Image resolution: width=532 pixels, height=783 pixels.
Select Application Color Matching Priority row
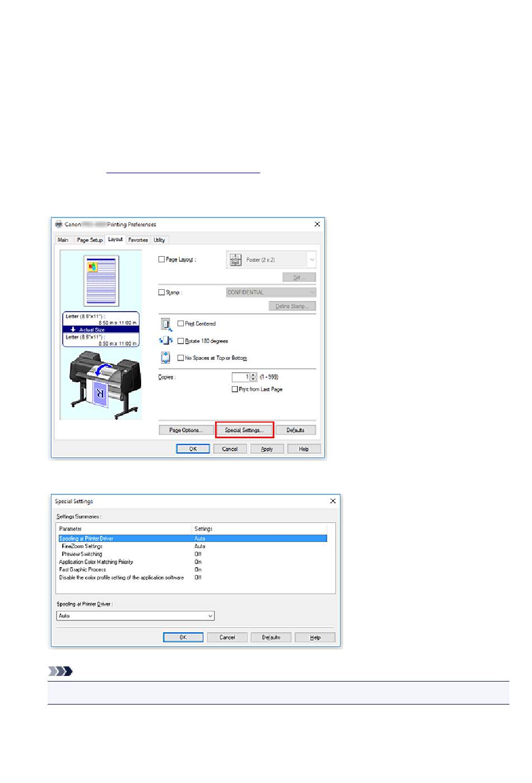click(192, 562)
